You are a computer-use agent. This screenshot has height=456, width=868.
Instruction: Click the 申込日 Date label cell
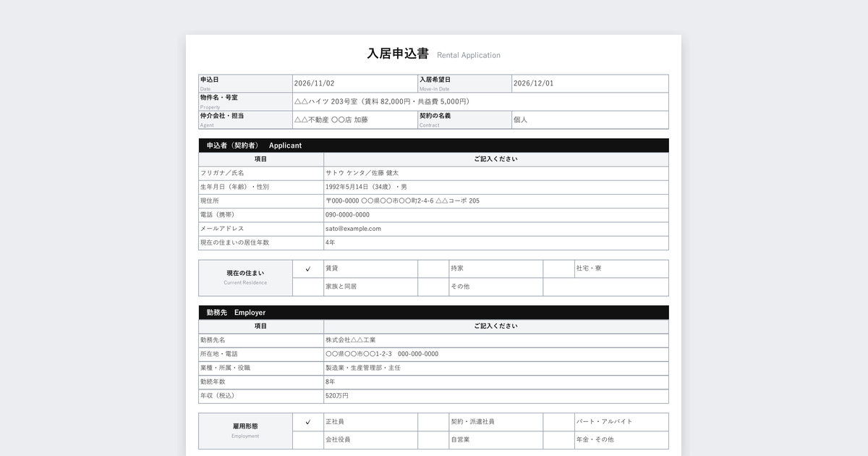pos(246,83)
